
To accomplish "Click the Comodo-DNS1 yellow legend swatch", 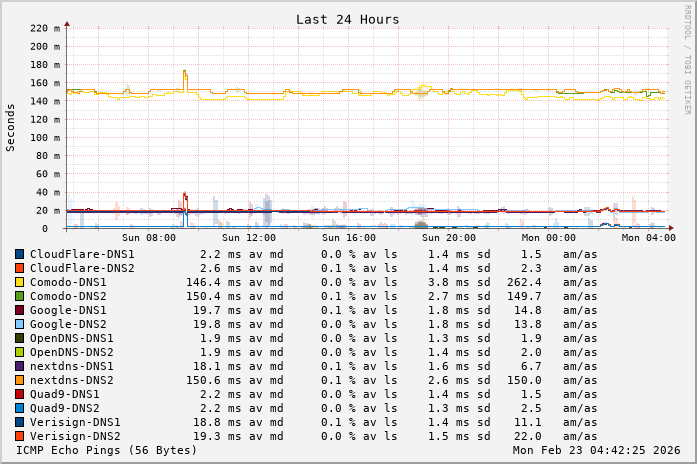I will tap(19, 283).
